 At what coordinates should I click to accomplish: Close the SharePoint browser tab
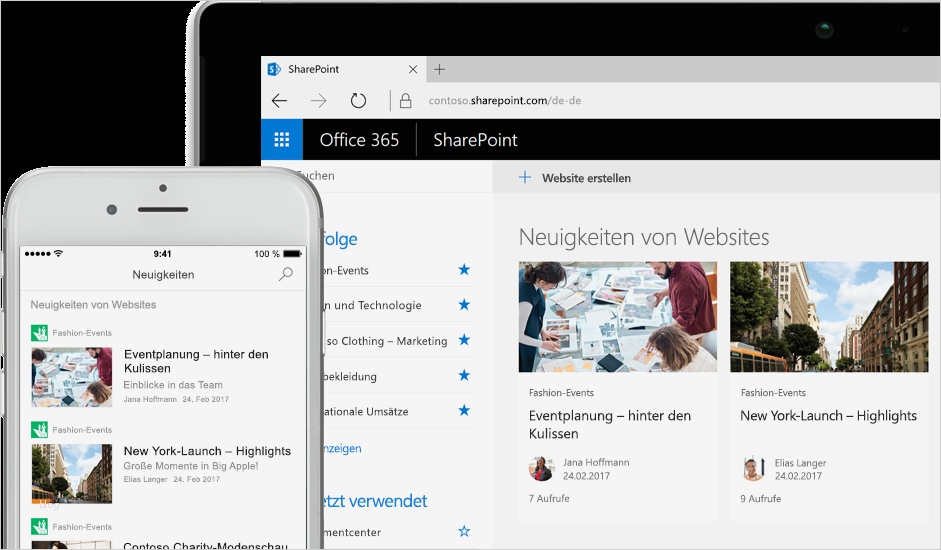click(413, 69)
